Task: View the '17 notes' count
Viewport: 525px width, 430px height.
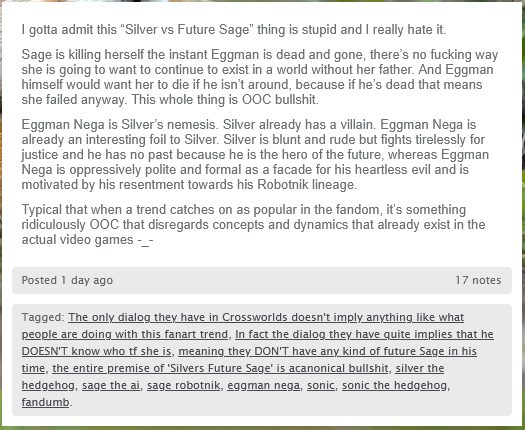Action: (x=478, y=280)
